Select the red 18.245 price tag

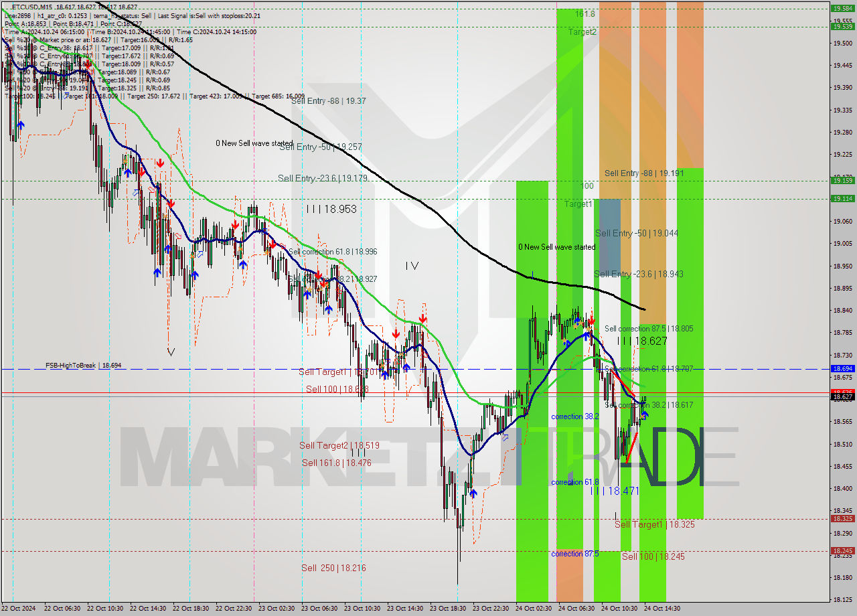click(842, 550)
